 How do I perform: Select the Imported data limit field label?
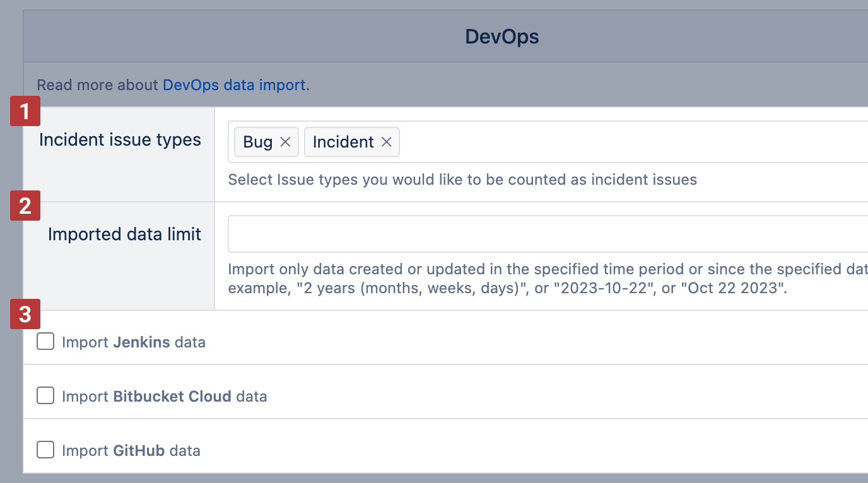pyautogui.click(x=124, y=235)
